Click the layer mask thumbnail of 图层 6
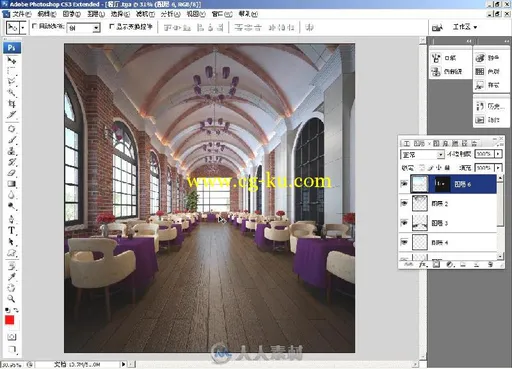512x369 pixels. point(442,184)
